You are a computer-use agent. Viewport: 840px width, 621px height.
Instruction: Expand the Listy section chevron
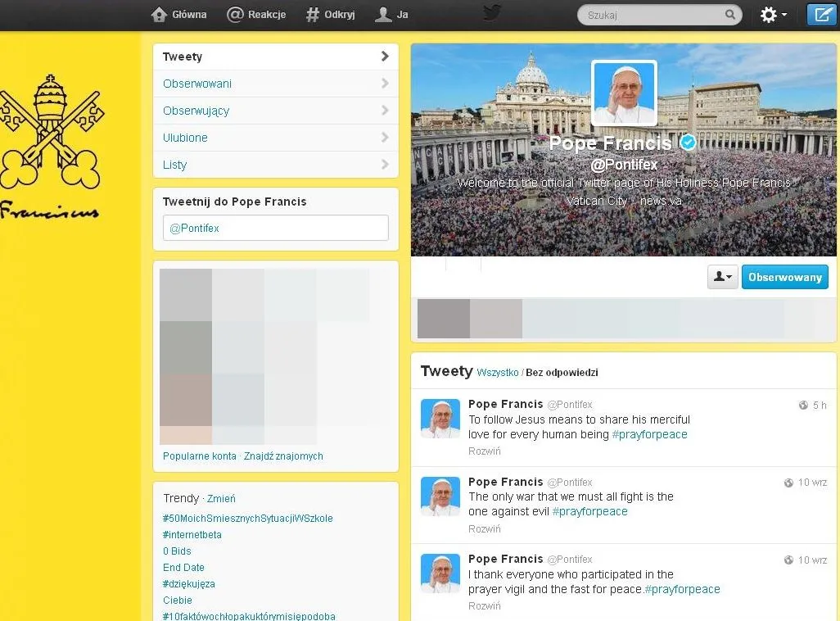(383, 164)
